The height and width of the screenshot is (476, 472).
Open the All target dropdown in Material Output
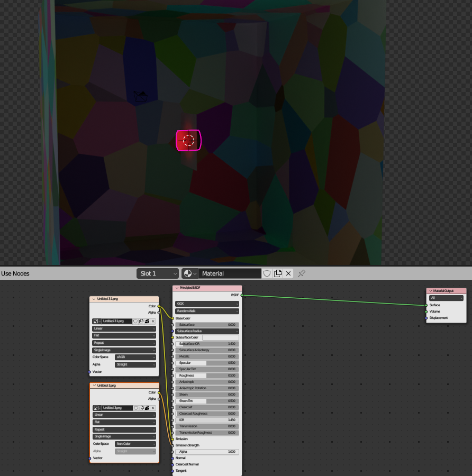tap(446, 298)
